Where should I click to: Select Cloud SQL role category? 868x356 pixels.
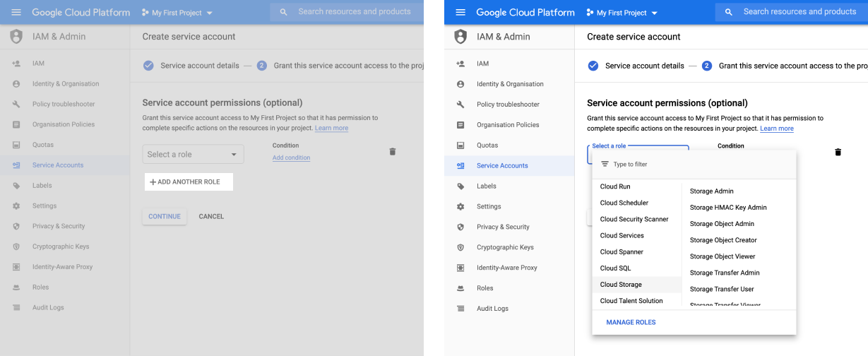tap(615, 268)
